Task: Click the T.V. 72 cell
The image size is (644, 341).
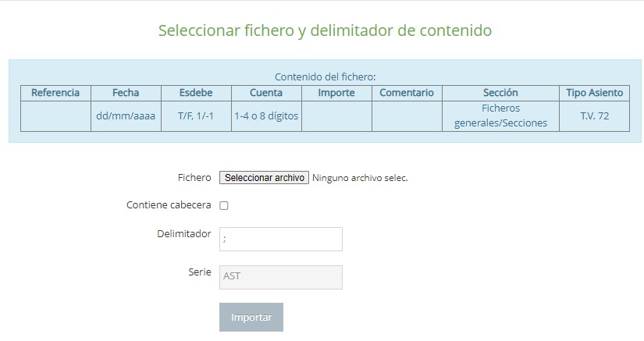Action: click(595, 116)
